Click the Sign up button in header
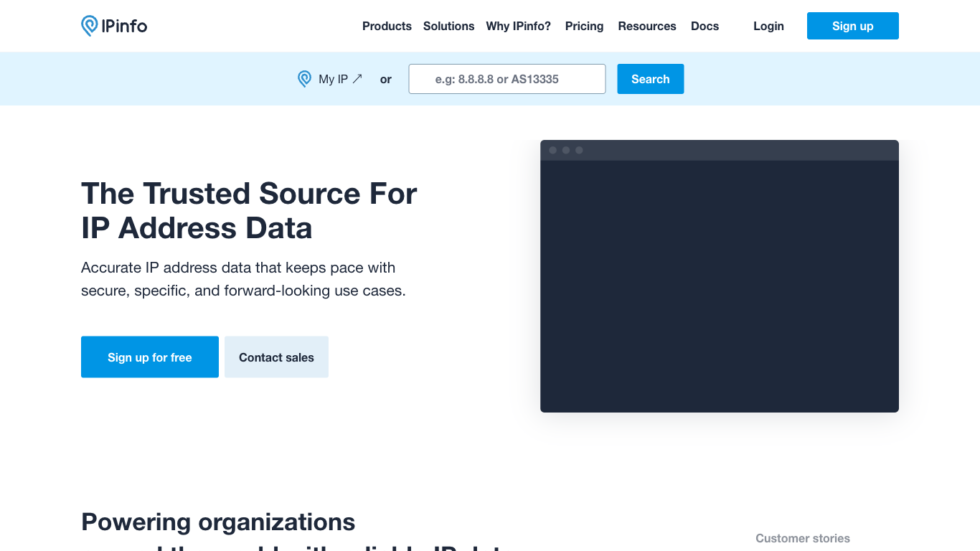980x551 pixels. point(852,26)
